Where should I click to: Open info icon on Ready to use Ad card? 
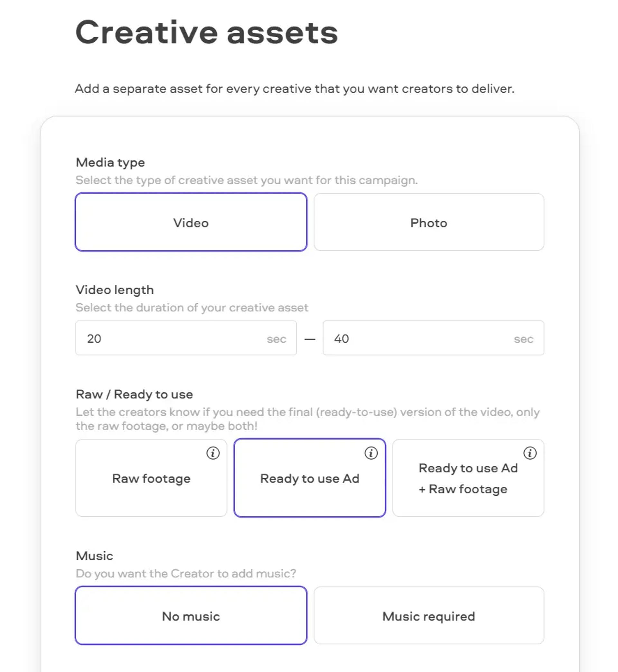point(371,453)
